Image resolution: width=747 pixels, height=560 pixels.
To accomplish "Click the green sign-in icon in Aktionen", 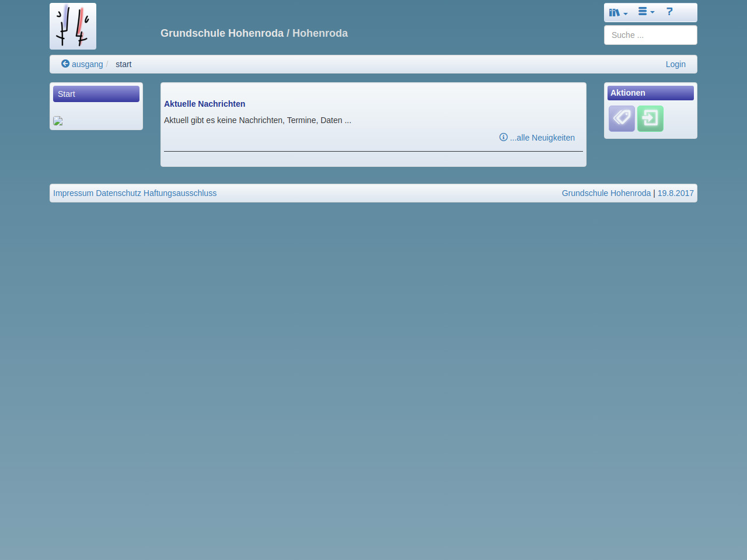I will coord(650,118).
